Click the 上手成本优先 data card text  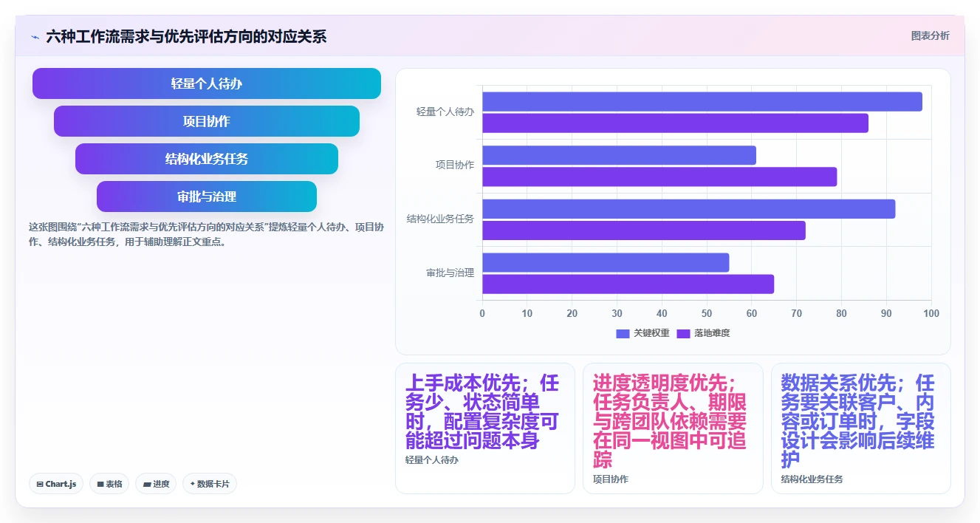coord(482,412)
